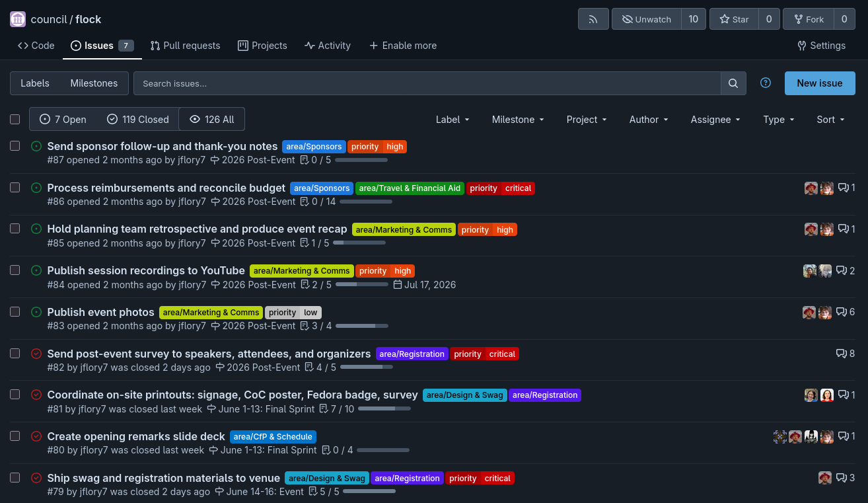Select checkbox for Process reimbursements issue
Image resolution: width=868 pixels, height=503 pixels.
(x=15, y=187)
